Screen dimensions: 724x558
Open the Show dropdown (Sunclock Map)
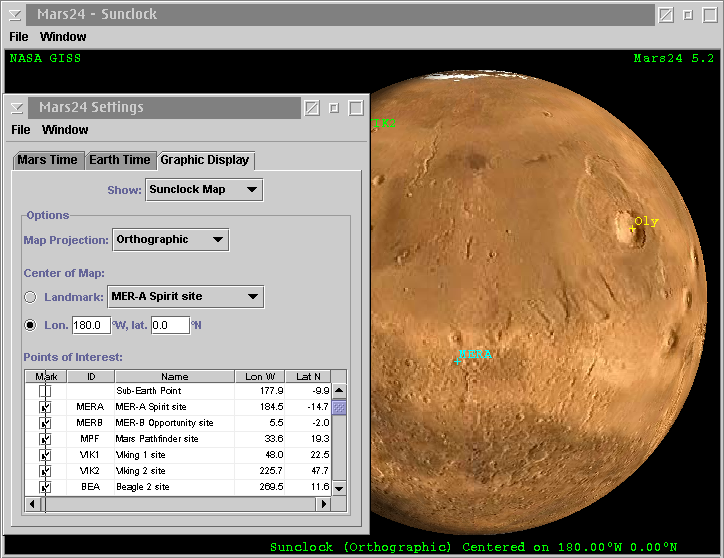pos(204,190)
